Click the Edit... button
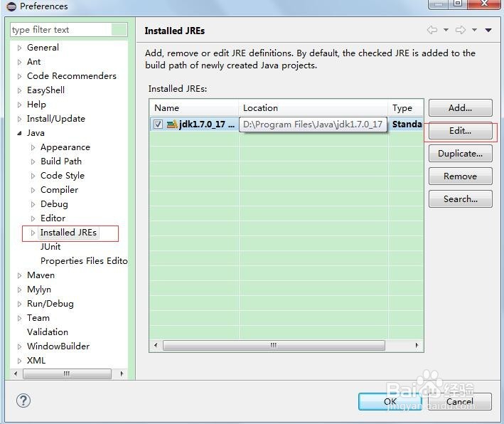504x424 pixels. [x=461, y=131]
